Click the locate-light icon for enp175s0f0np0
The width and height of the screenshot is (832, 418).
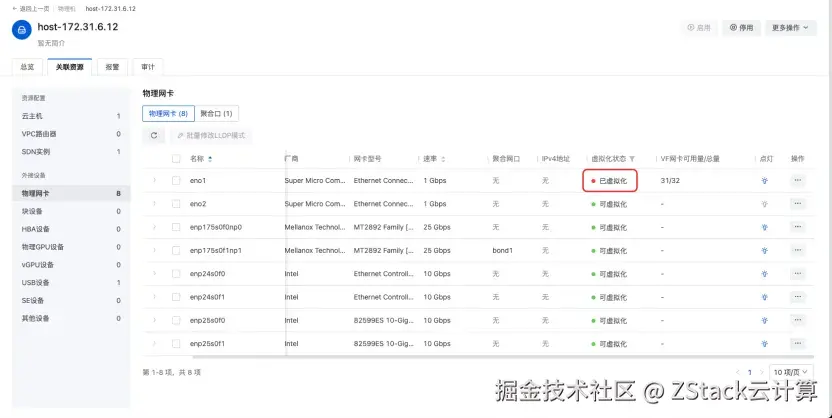(765, 228)
